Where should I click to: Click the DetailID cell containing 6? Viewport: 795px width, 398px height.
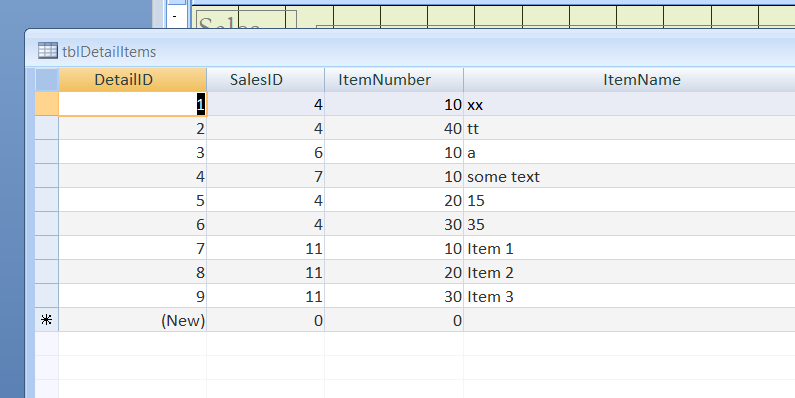[x=133, y=224]
